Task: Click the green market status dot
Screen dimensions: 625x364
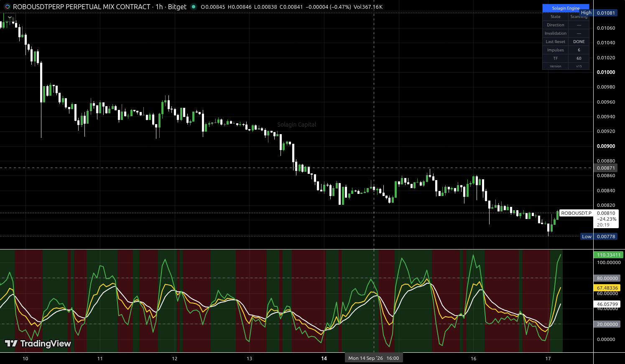Action: pyautogui.click(x=193, y=7)
